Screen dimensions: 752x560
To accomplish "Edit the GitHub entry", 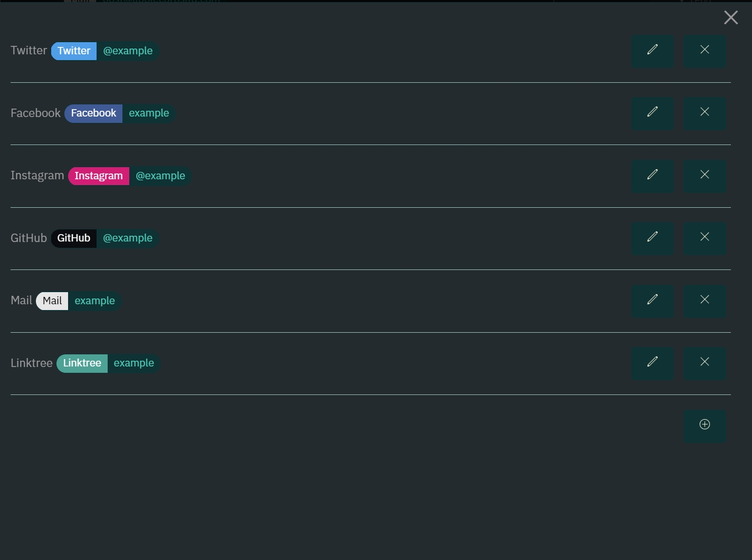I will click(652, 238).
